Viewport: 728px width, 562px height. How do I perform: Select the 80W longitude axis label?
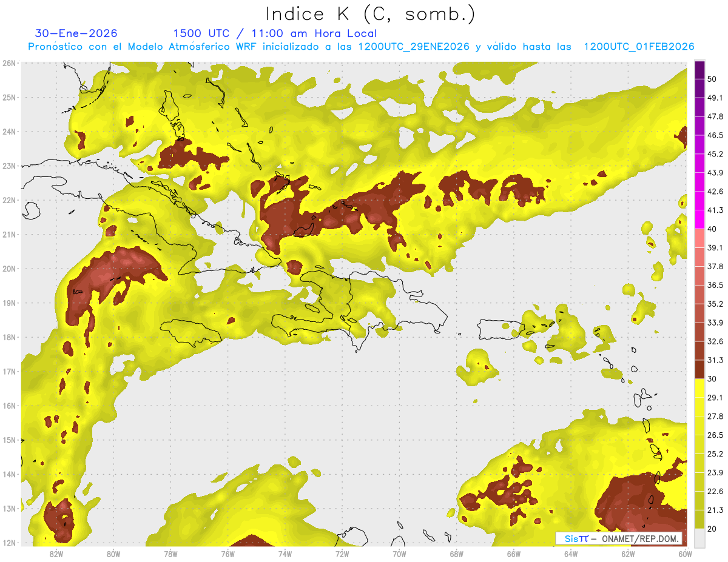tap(113, 554)
